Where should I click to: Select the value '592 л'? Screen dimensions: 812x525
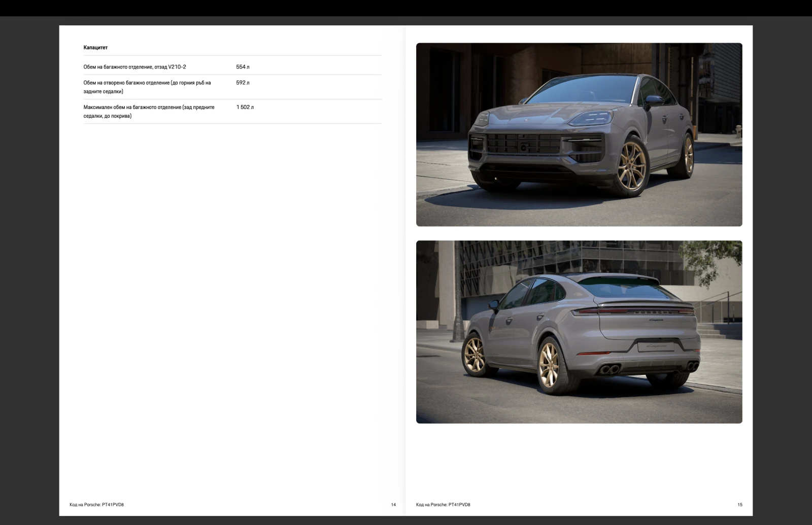[243, 83]
